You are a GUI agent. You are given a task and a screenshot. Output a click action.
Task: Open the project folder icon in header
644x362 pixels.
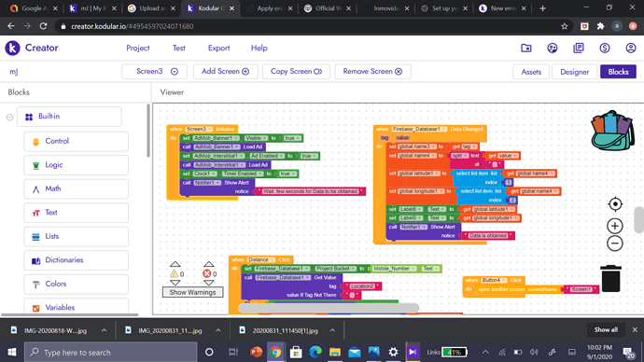pos(525,48)
